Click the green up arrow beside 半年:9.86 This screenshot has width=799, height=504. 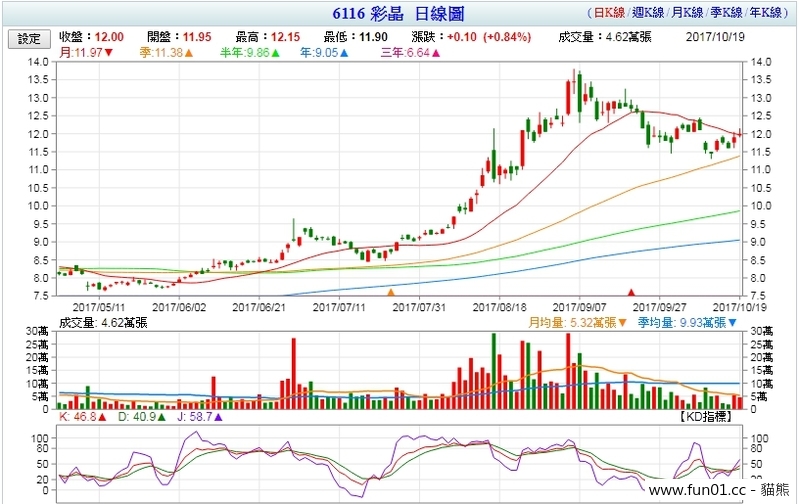click(276, 52)
